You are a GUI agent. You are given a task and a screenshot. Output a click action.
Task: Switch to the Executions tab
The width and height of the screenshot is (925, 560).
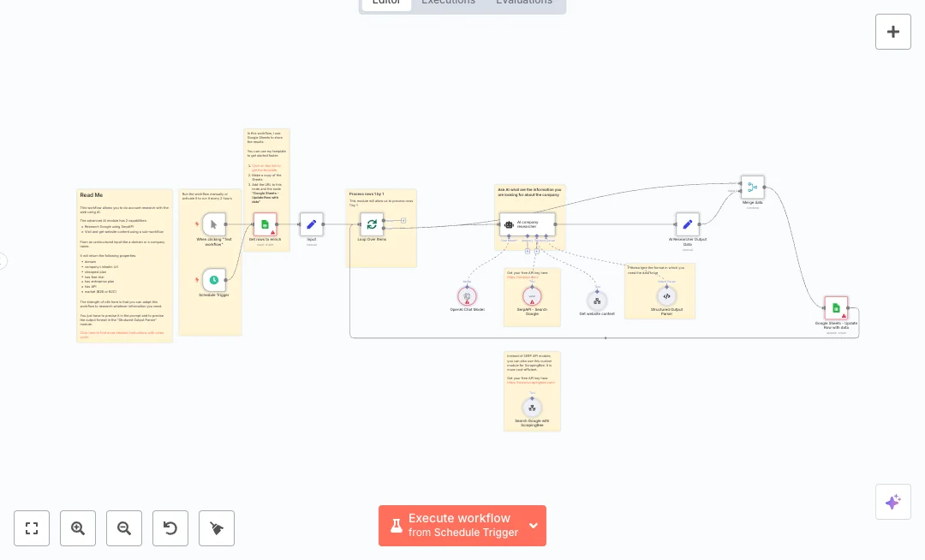click(x=448, y=3)
